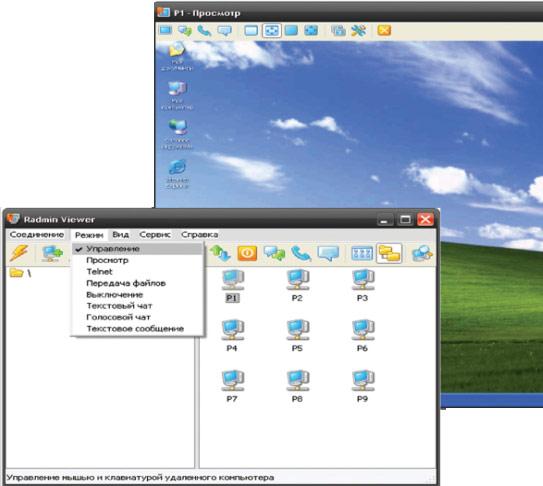Close the Radmin Viewer window
The width and height of the screenshot is (543, 486).
pyautogui.click(x=425, y=220)
